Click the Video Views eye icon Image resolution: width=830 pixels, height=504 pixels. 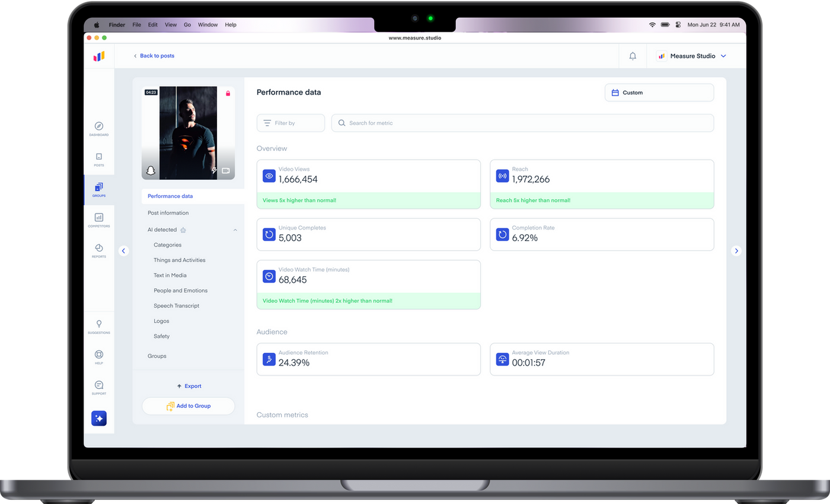tap(269, 176)
